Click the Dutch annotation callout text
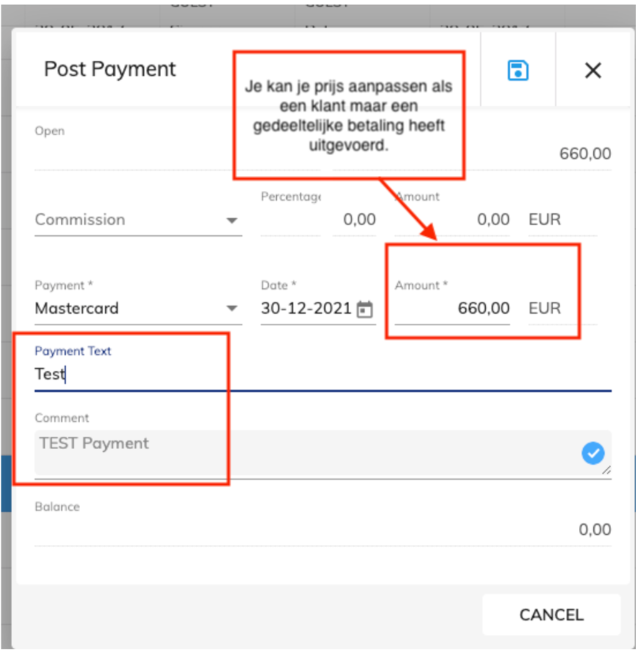 click(348, 115)
